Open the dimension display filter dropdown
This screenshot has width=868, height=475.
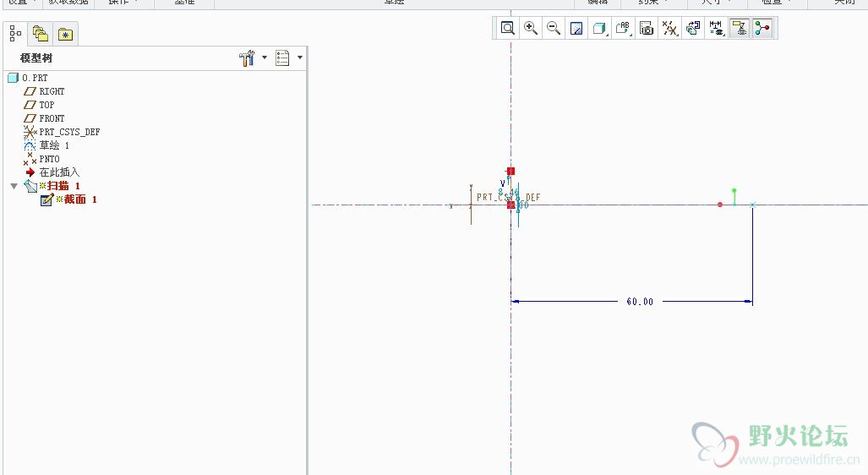point(717,28)
